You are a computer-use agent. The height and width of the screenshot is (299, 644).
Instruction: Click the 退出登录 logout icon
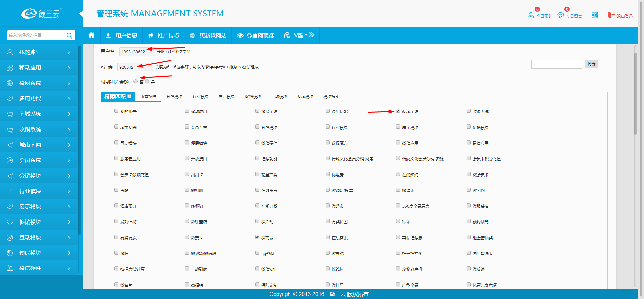tap(611, 15)
